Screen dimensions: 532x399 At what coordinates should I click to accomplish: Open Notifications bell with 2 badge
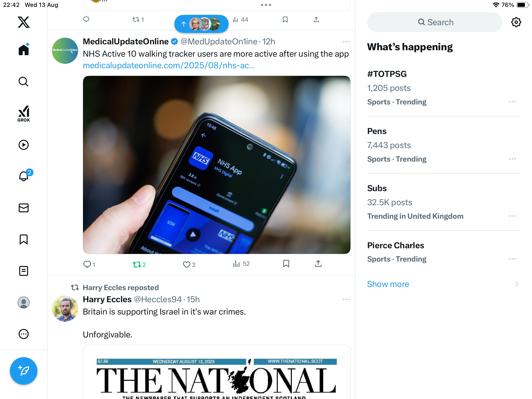pos(24,176)
